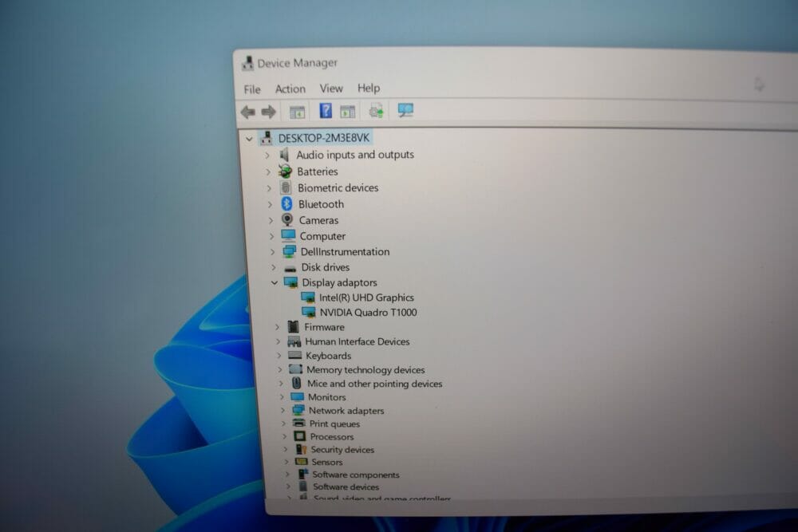Expand the Audio inputs and outputs chevron
798x532 pixels.
point(267,155)
